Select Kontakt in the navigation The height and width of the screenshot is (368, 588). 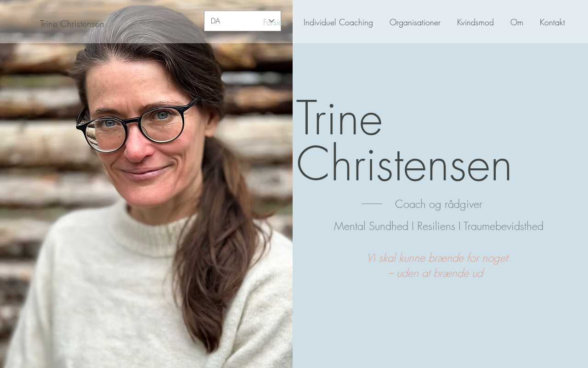(x=552, y=22)
